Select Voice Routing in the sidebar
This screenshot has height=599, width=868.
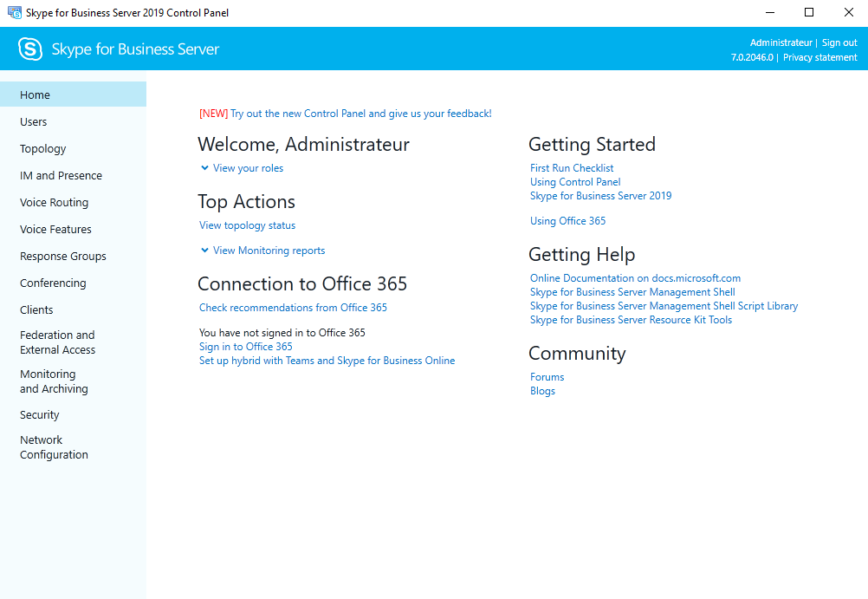point(73,202)
